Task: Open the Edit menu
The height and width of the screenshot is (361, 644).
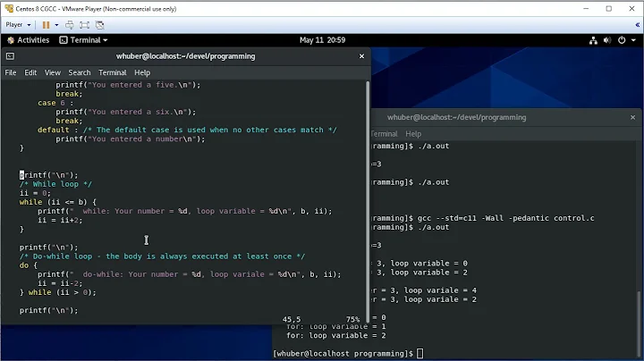Action: point(30,72)
